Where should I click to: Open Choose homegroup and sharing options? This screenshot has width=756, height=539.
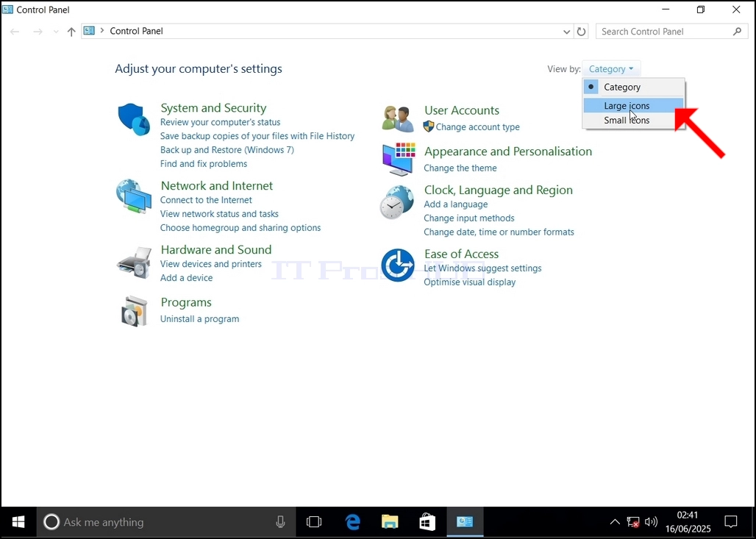pos(240,228)
